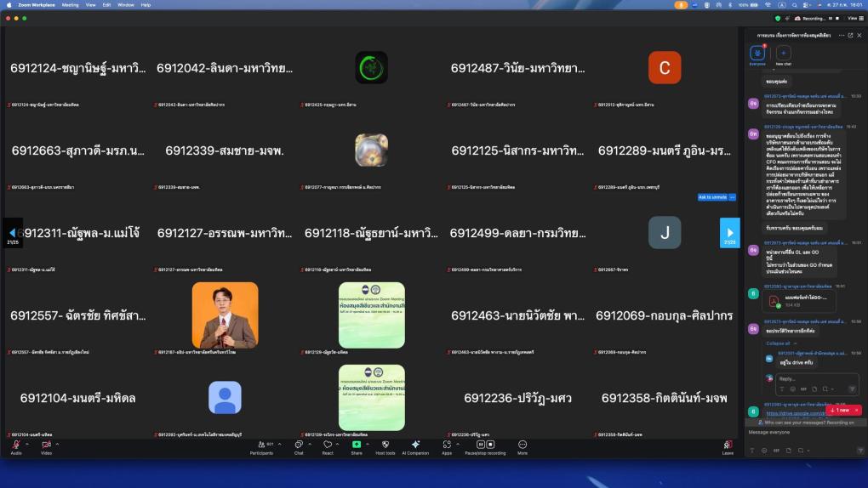The width and height of the screenshot is (868, 488).
Task: Click the green Share screen icon
Action: click(x=357, y=445)
